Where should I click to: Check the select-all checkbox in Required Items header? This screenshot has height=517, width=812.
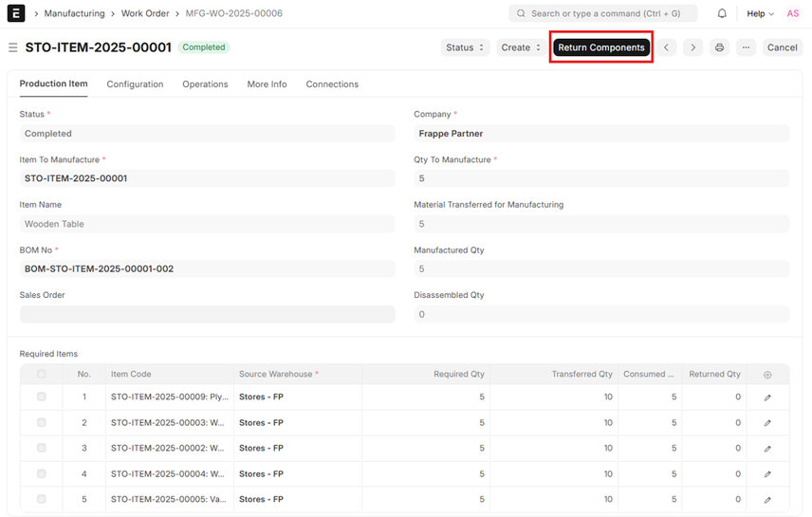[41, 375]
